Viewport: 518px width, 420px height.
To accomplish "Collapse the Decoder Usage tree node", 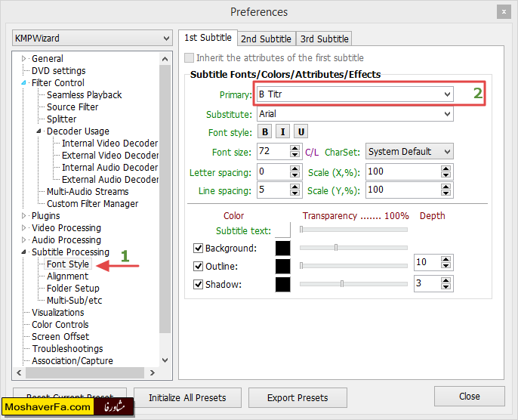I will click(x=39, y=131).
